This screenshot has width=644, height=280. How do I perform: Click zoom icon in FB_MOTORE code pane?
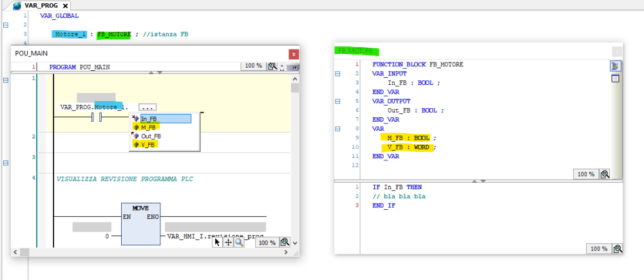click(618, 249)
